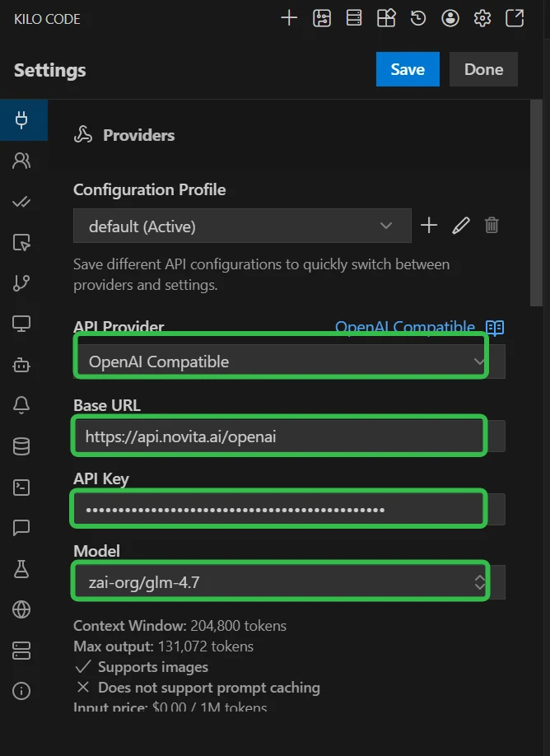
Task: Rename the profile with the pencil icon
Action: pyautogui.click(x=461, y=225)
